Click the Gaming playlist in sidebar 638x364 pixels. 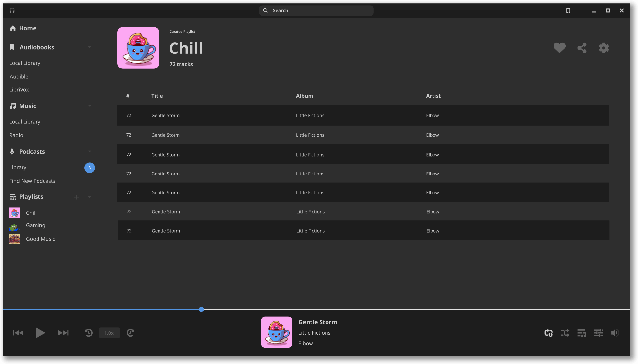click(36, 225)
